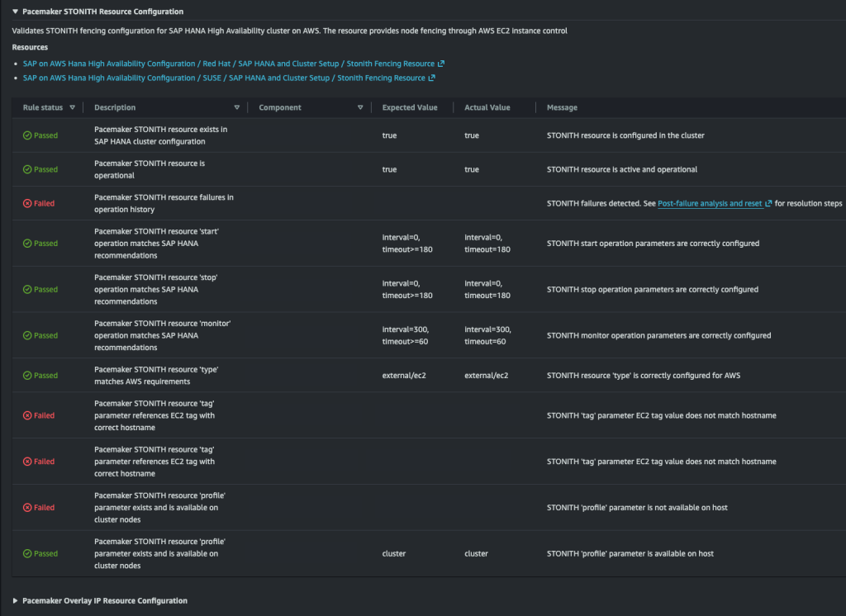Screen dimensions: 846x616
Task: Click the Passed icon for 'monitor' operation row
Action: (27, 335)
